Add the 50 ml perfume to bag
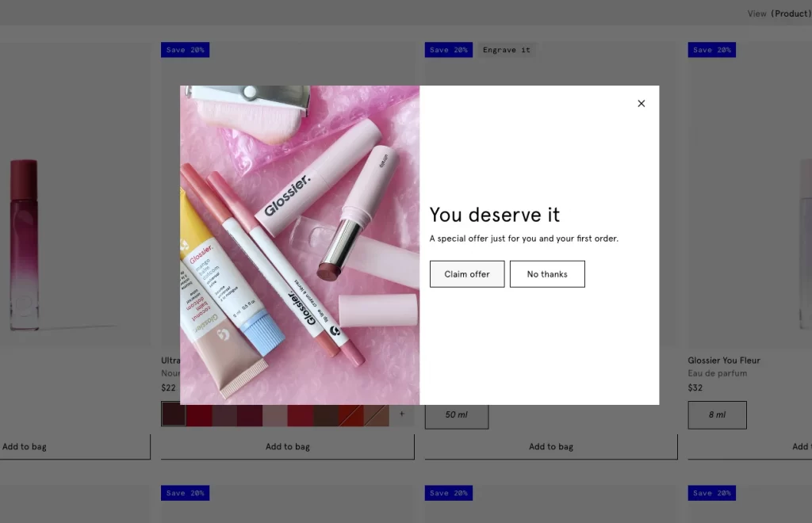The height and width of the screenshot is (523, 812). pos(551,447)
